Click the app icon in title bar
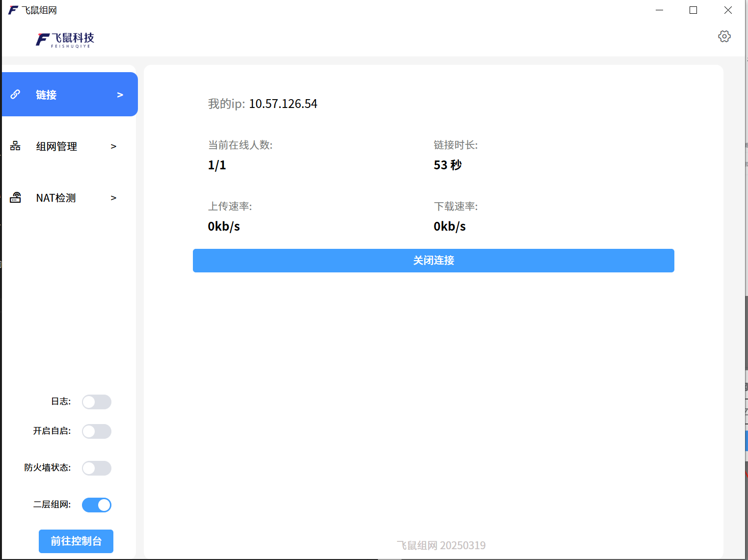 (13, 10)
